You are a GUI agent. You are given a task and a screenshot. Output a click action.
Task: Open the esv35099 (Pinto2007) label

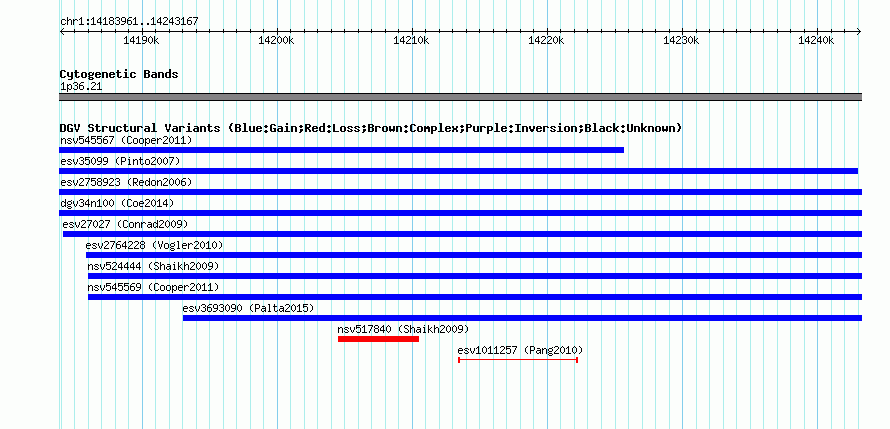tap(120, 161)
